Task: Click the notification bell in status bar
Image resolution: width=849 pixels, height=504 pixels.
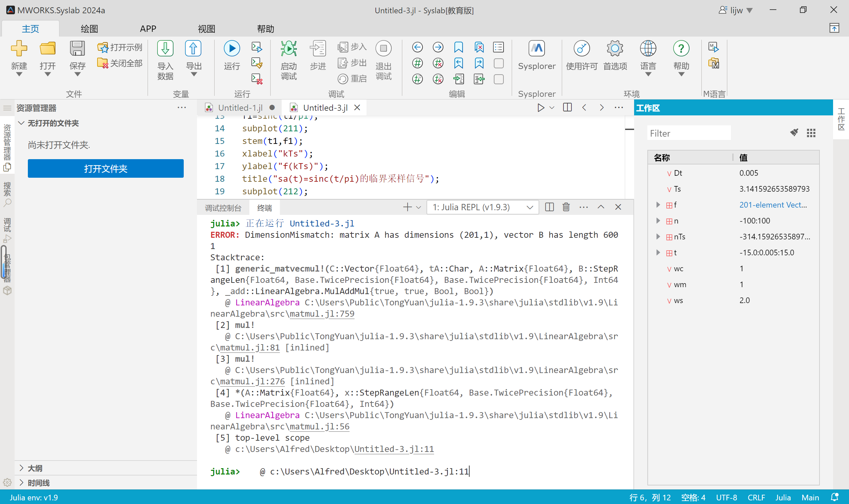Action: 834,497
